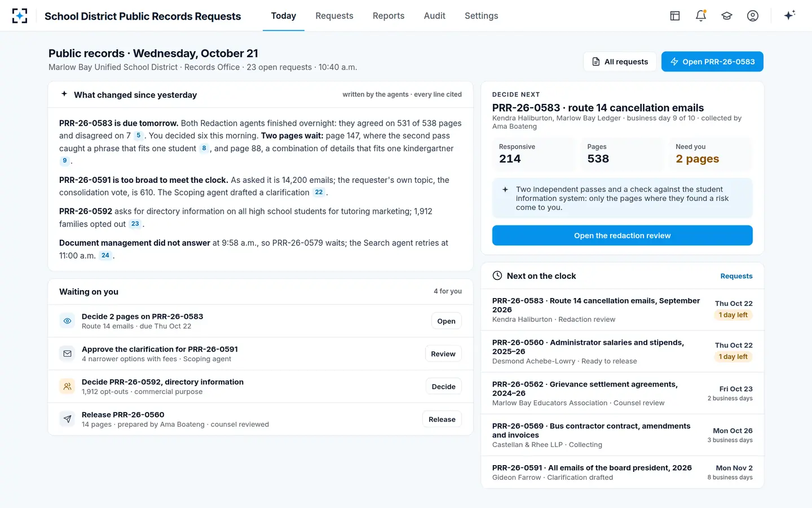The width and height of the screenshot is (812, 508).
Task: Open the sparkle assistant icon in header
Action: pos(789,15)
